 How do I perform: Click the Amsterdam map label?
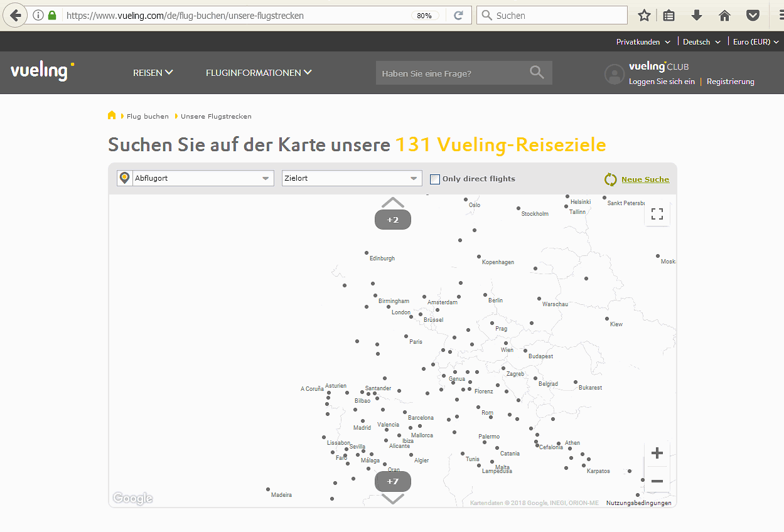443,302
